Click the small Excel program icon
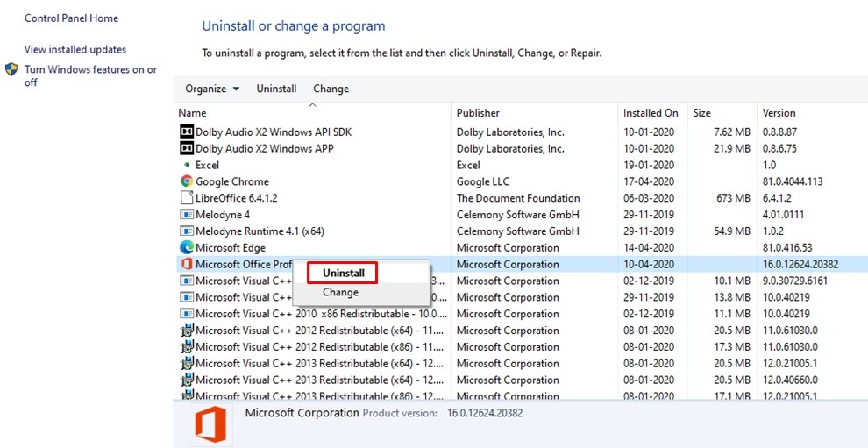Image resolution: width=868 pixels, height=448 pixels. pos(187,165)
